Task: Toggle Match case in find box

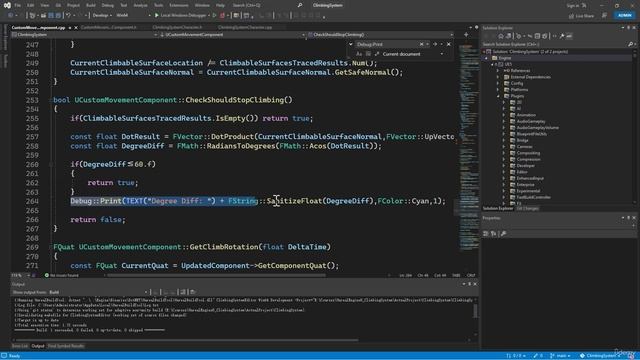Action: 359,54
